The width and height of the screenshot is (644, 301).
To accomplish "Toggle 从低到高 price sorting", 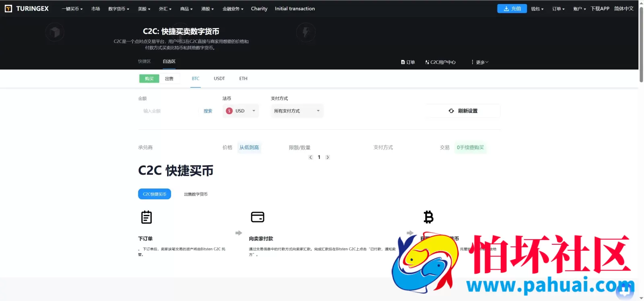I will click(x=249, y=147).
